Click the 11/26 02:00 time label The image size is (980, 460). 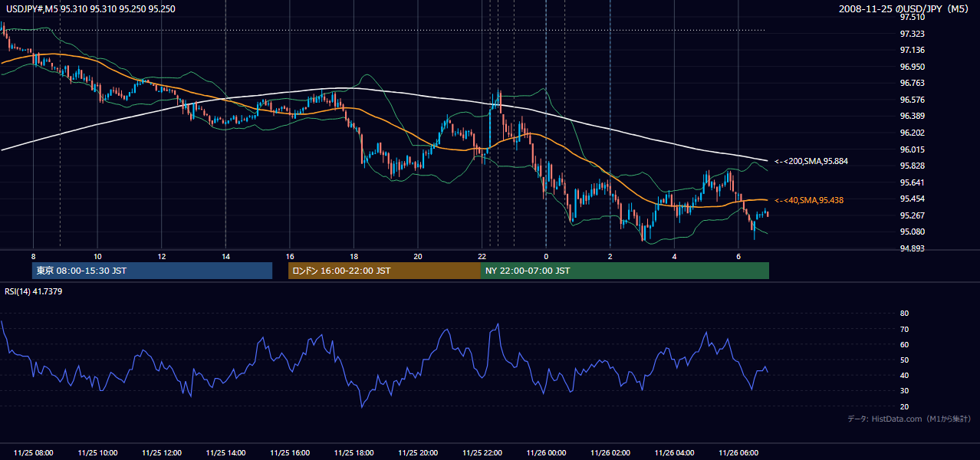[610, 452]
